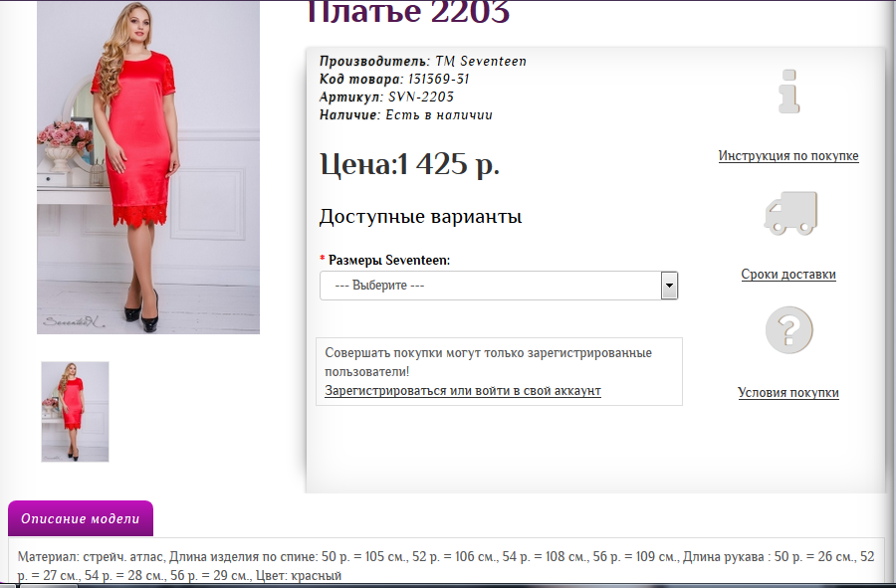Click the product code 151369-51
Screen dimensions: 896x588
pyautogui.click(x=438, y=79)
